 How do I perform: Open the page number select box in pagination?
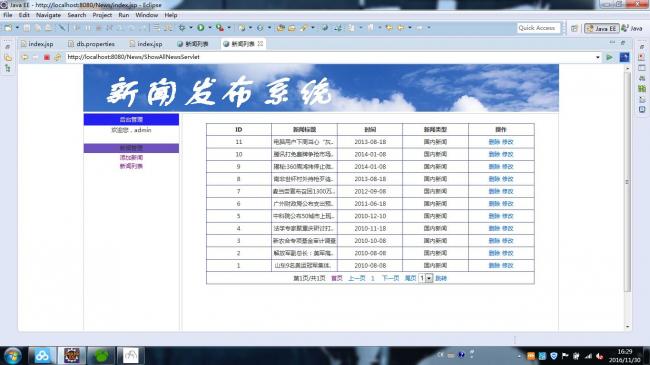pos(426,278)
